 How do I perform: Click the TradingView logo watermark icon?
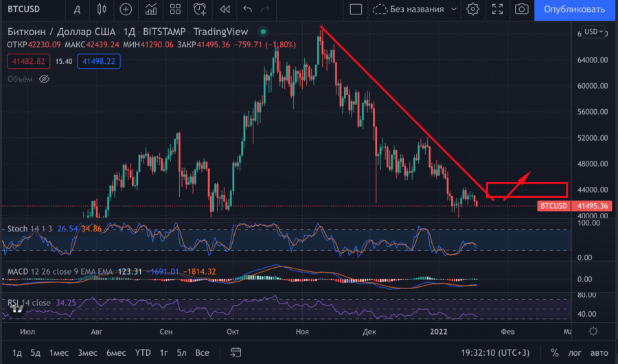pos(17,309)
